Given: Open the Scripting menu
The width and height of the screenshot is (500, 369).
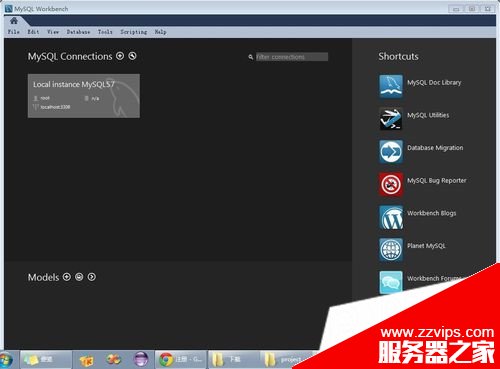Looking at the screenshot, I should (x=134, y=32).
